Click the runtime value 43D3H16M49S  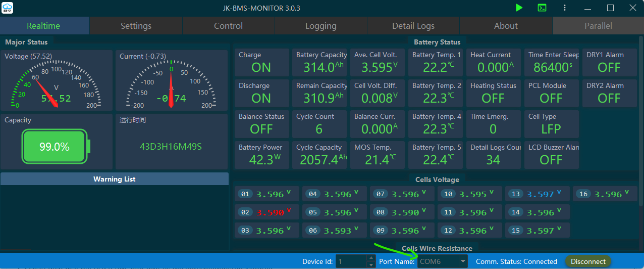171,147
